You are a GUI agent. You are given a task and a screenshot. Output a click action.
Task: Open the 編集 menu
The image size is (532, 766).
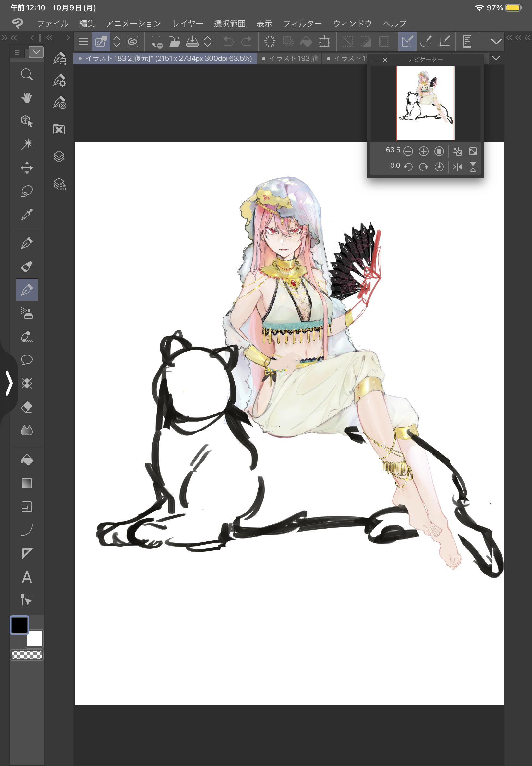point(87,23)
